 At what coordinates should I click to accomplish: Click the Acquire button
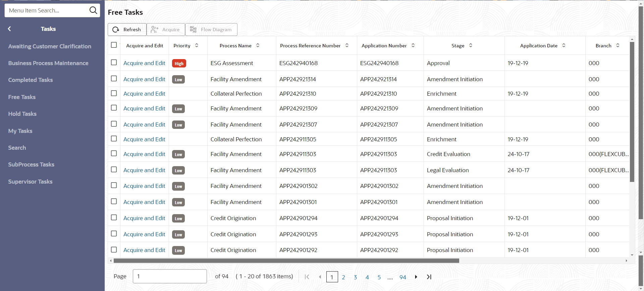pos(166,30)
